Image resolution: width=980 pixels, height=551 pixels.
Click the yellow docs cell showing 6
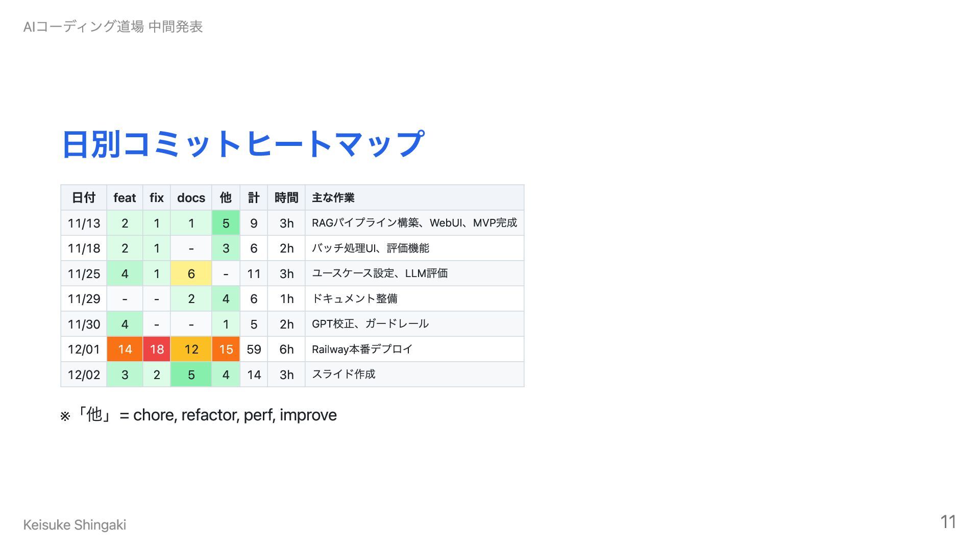click(191, 273)
